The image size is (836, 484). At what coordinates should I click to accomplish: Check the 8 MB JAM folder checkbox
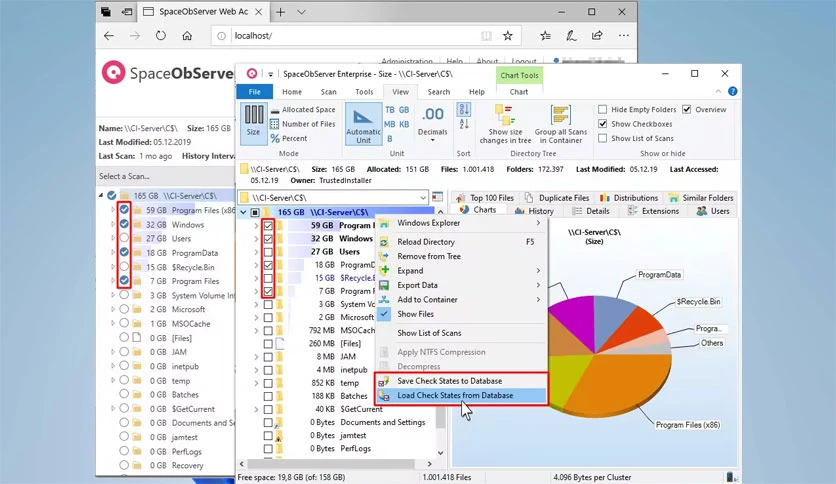point(268,357)
